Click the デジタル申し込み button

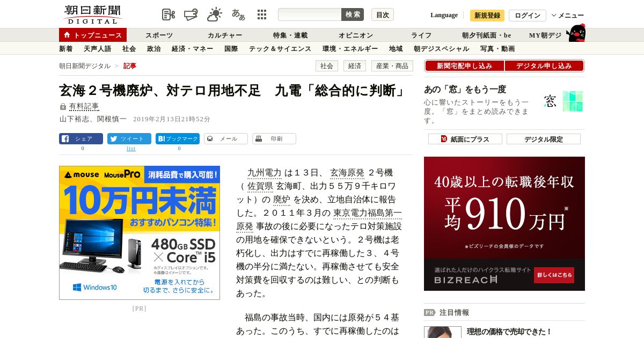pos(544,66)
